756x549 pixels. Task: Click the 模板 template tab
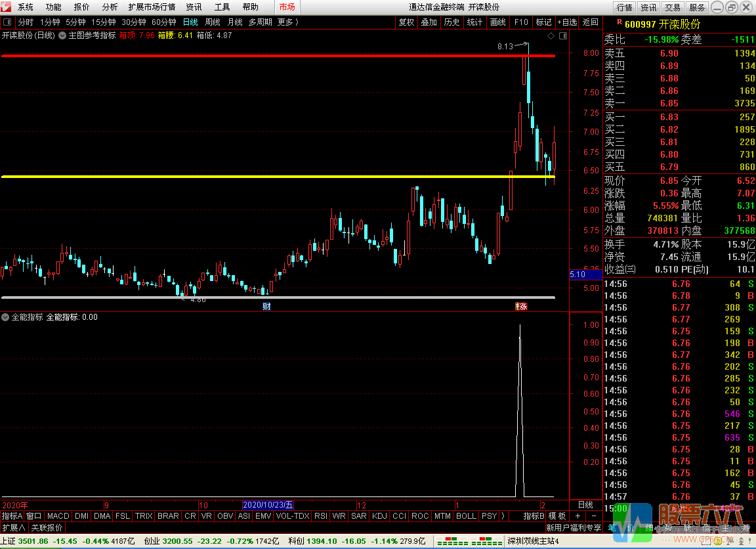pos(557,516)
